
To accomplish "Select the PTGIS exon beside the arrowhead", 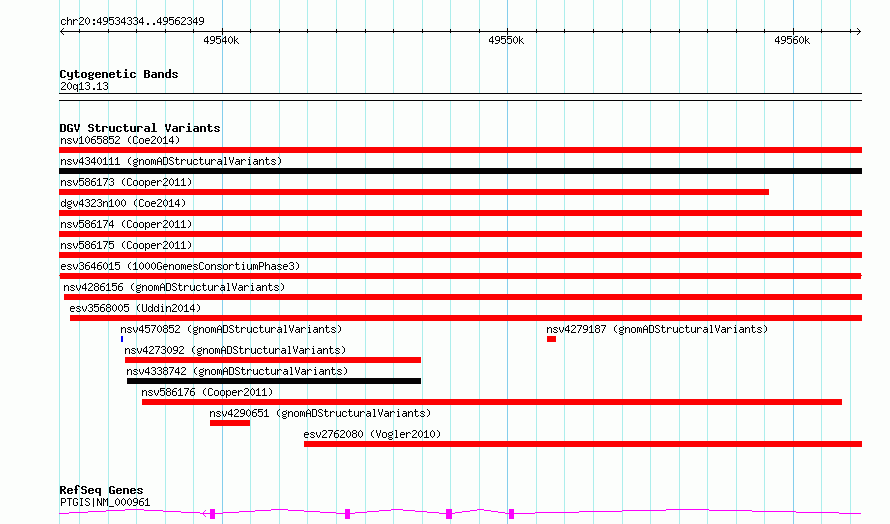I will click(212, 514).
